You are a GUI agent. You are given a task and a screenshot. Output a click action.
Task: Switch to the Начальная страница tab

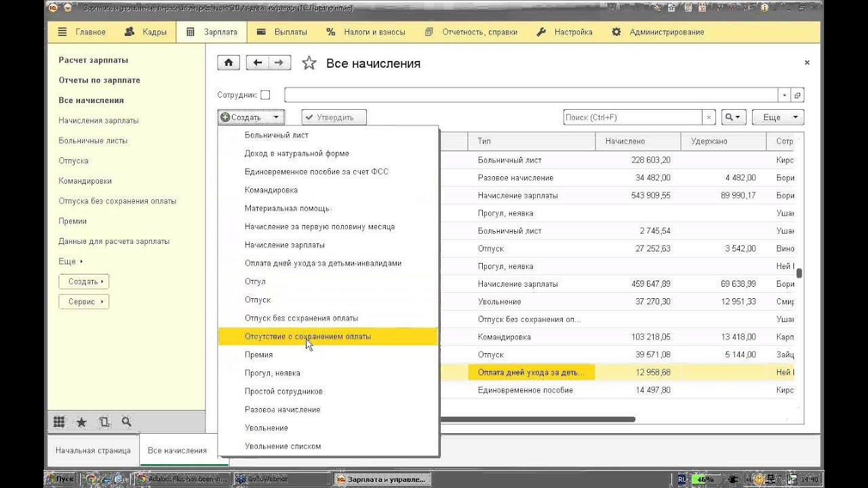[93, 450]
